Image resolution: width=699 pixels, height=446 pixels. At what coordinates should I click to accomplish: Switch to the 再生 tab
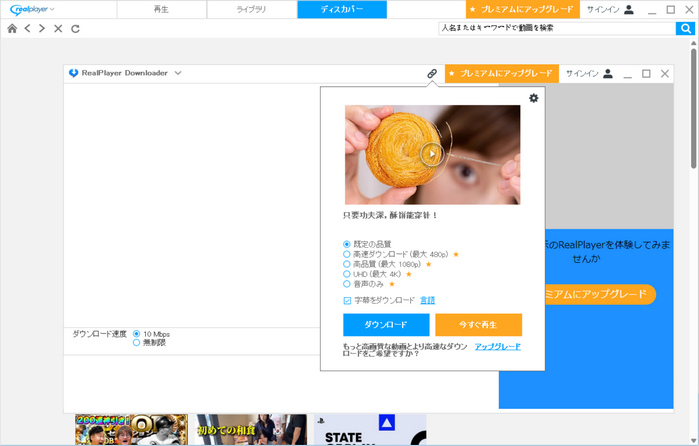tap(161, 9)
